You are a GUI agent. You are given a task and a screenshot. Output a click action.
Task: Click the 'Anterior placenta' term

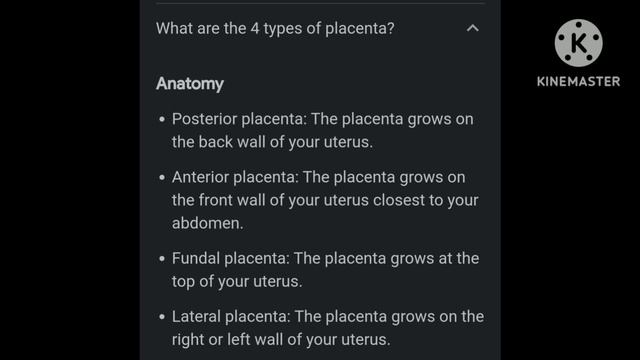point(233,178)
